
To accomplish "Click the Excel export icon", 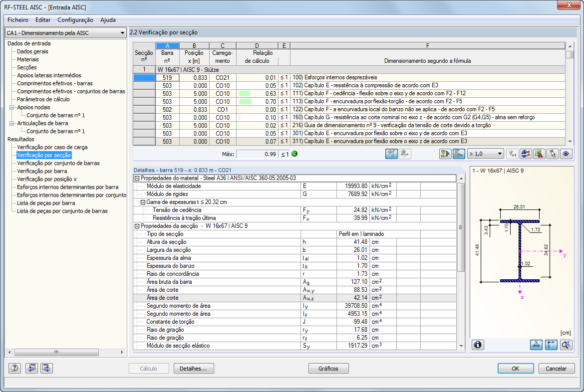I will (x=539, y=154).
